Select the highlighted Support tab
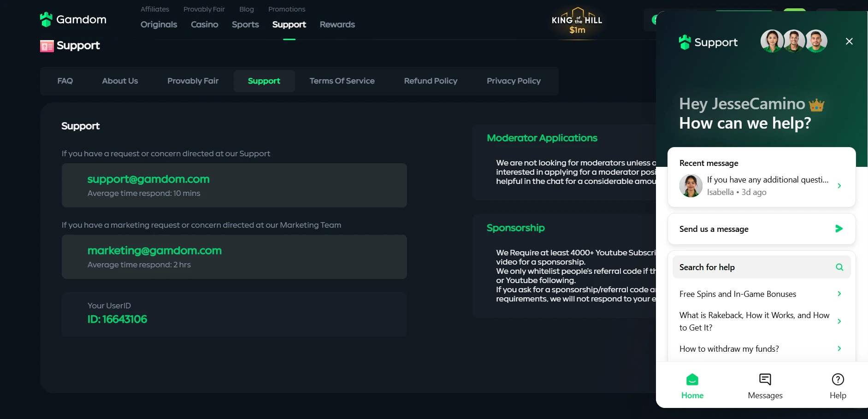This screenshot has height=419, width=868. (264, 81)
